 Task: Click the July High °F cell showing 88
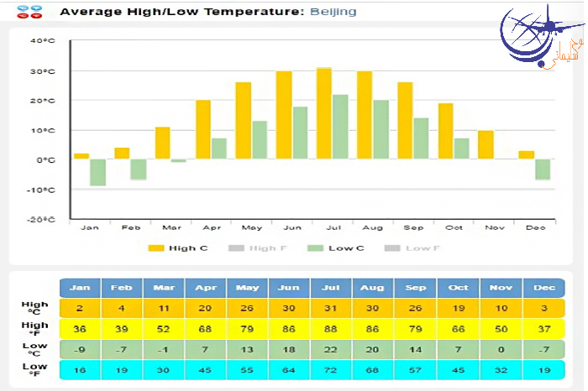331,329
